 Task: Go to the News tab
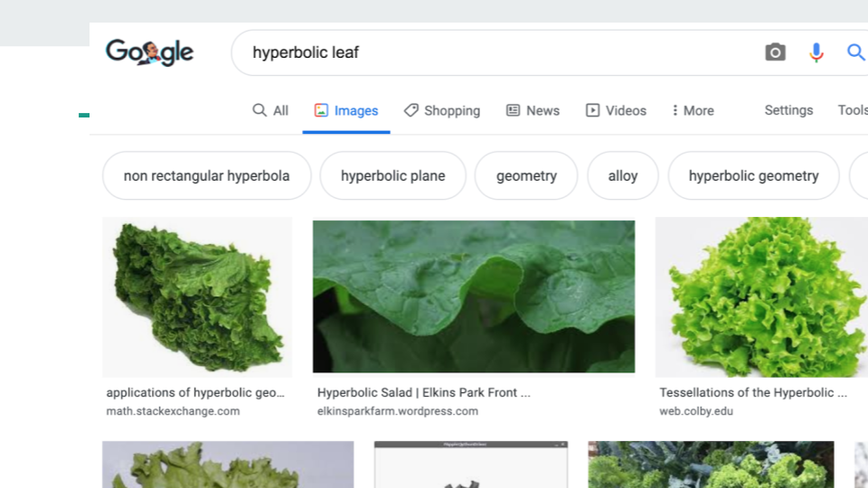point(533,110)
